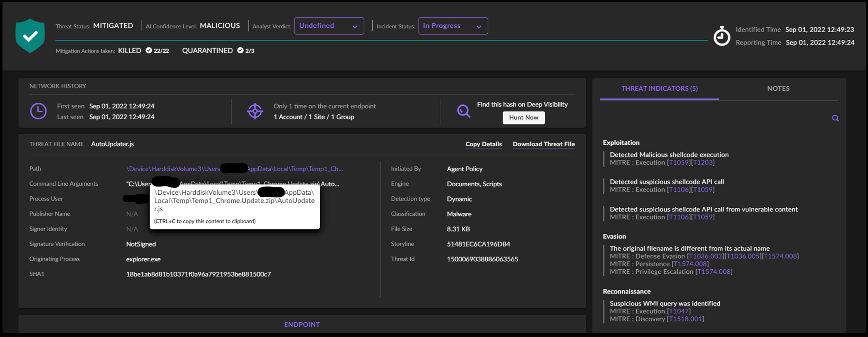Click the checkmark icon next to KILLED 22/22
The width and height of the screenshot is (868, 337).
[149, 51]
